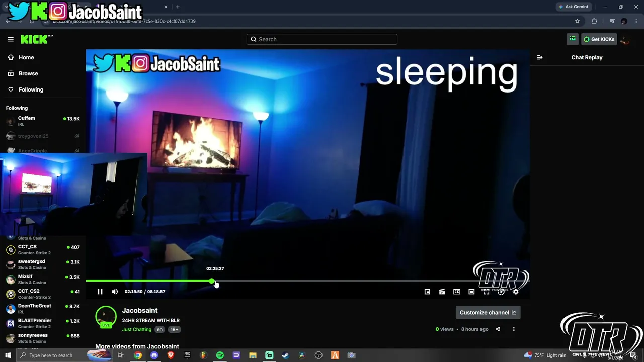Open the browser Extensions puzzle icon
This screenshot has width=644, height=362.
(594, 21)
